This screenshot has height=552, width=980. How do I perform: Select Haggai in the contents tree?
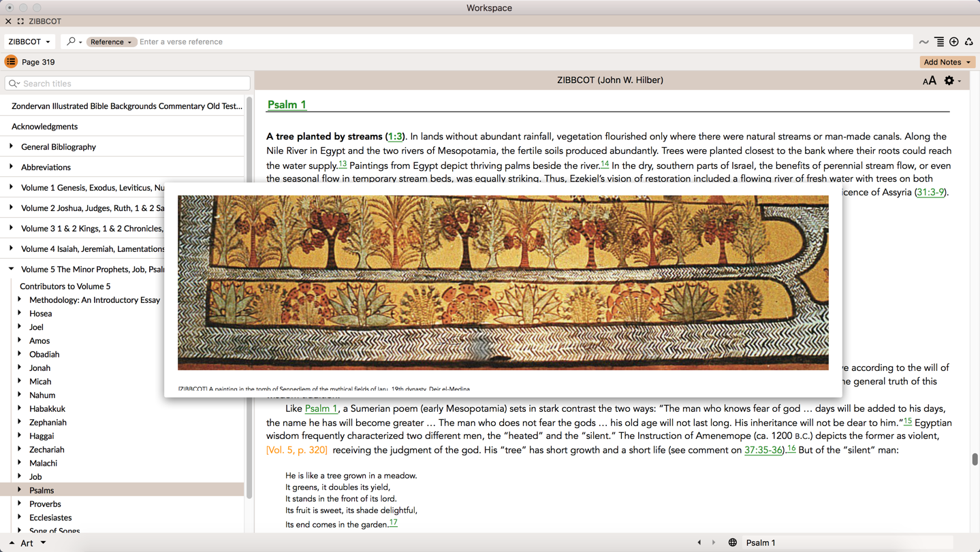(x=42, y=436)
